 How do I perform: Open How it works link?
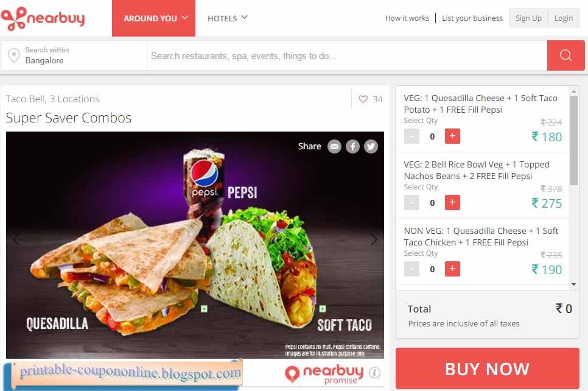click(407, 18)
